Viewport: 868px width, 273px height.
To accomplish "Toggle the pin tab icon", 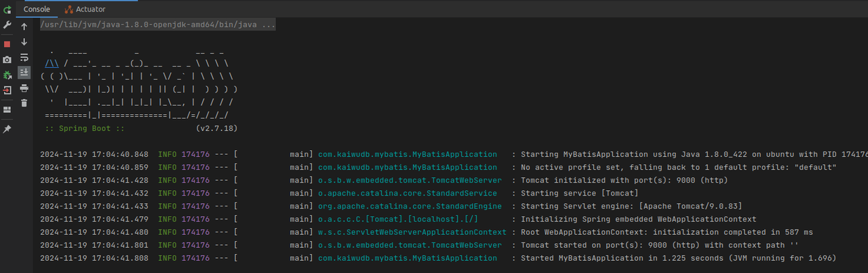I will click(7, 129).
